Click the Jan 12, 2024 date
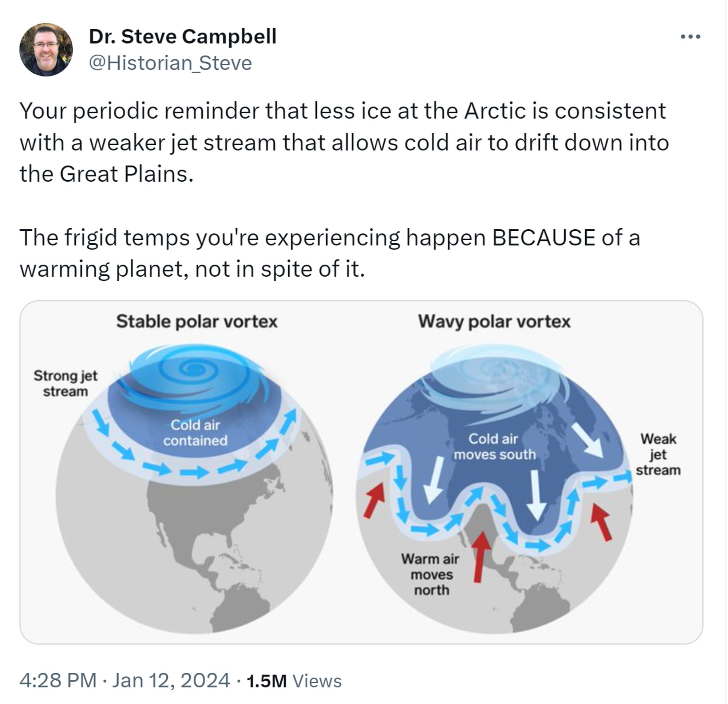The width and height of the screenshot is (728, 704). pyautogui.click(x=171, y=681)
